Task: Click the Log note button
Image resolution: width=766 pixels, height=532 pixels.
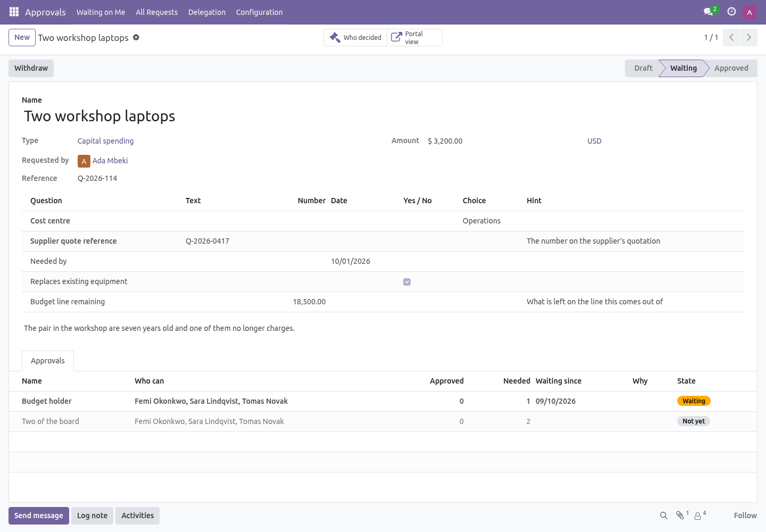Action: (93, 516)
